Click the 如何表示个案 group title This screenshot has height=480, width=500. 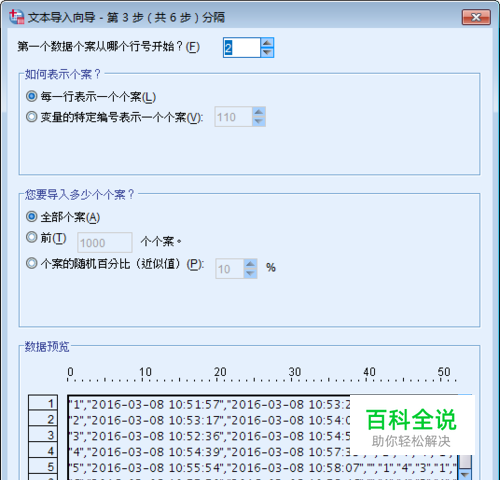[63, 74]
